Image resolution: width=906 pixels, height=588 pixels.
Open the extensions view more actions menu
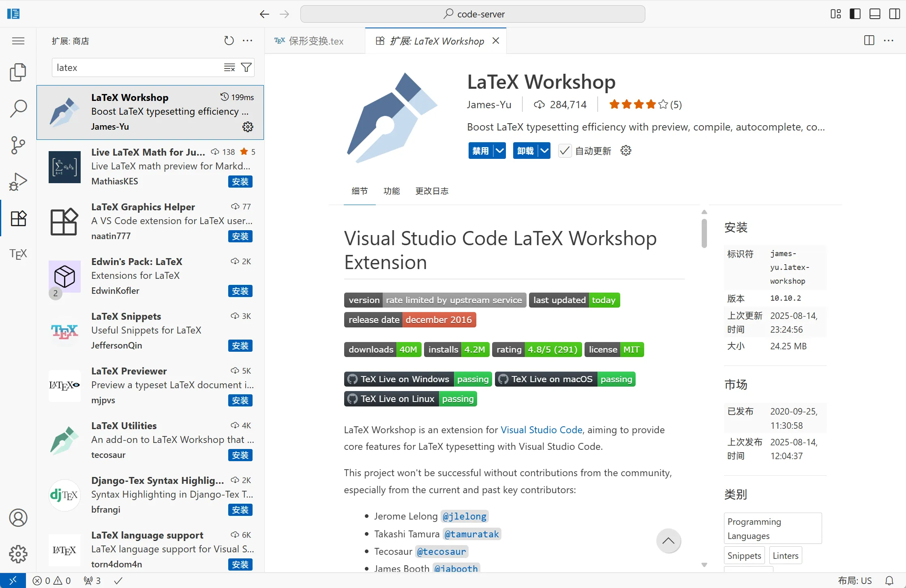(247, 41)
